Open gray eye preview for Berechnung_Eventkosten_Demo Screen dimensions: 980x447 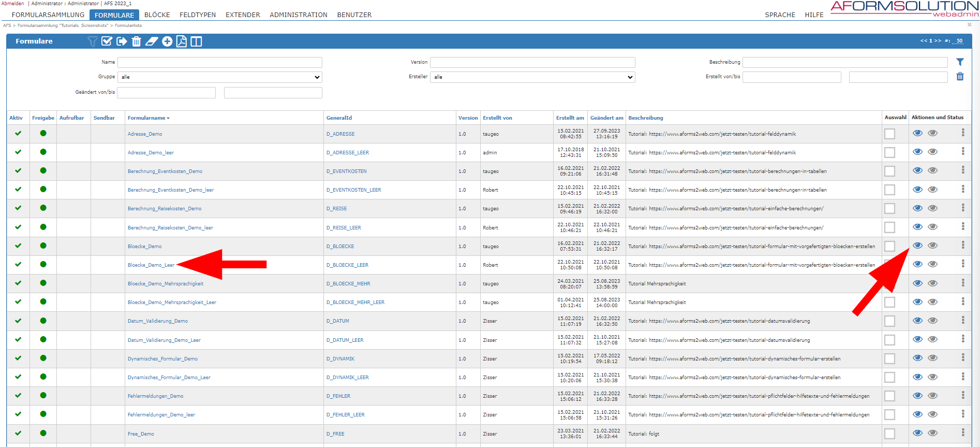coord(932,170)
